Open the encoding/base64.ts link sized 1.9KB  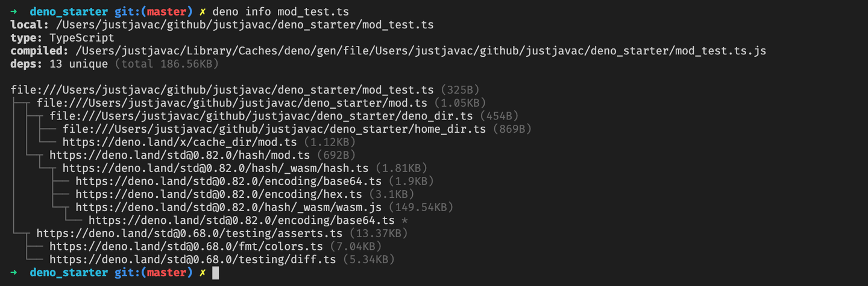click(x=228, y=181)
